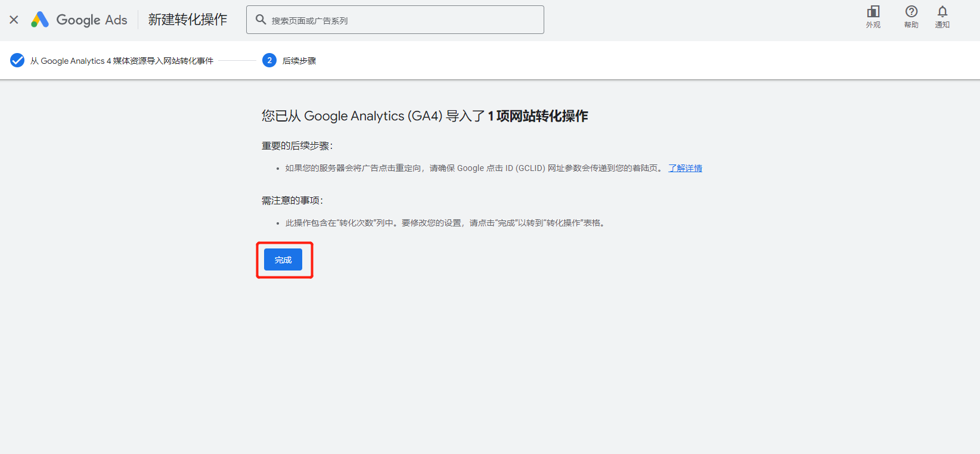Click the GCLID redirect notice text
The width and height of the screenshot is (980, 454).
coord(475,168)
